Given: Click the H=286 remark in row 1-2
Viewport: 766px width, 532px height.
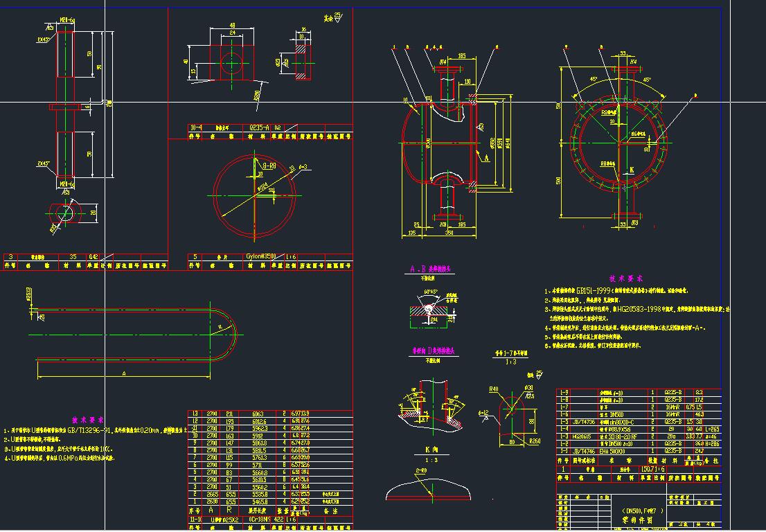Looking at the screenshot, I should coord(713,444).
